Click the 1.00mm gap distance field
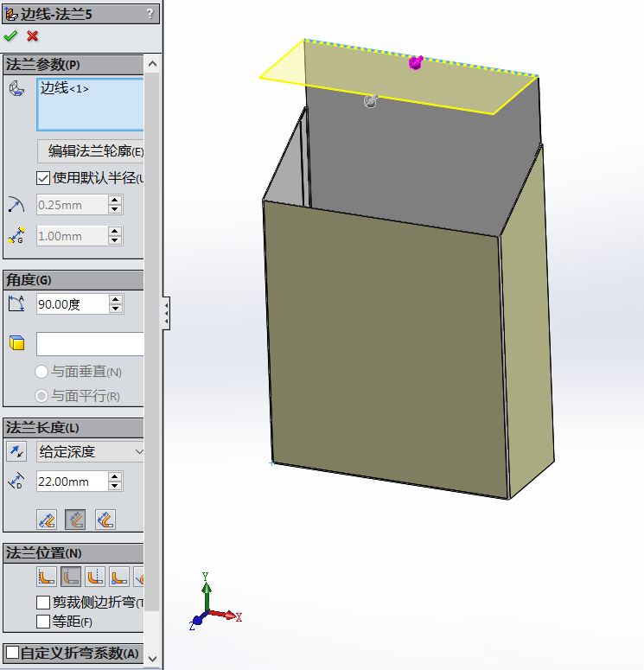The width and height of the screenshot is (644, 670). click(72, 236)
